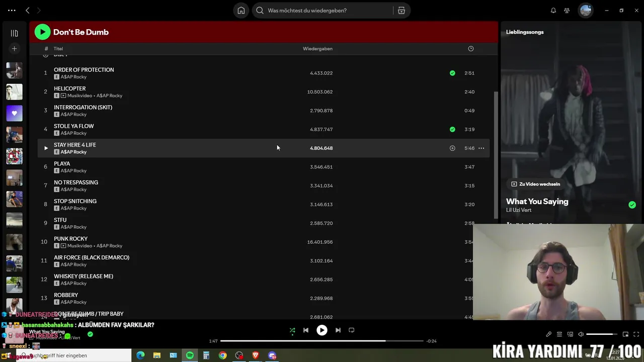
Task: Open File Explorer in taskbar
Action: 157,355
